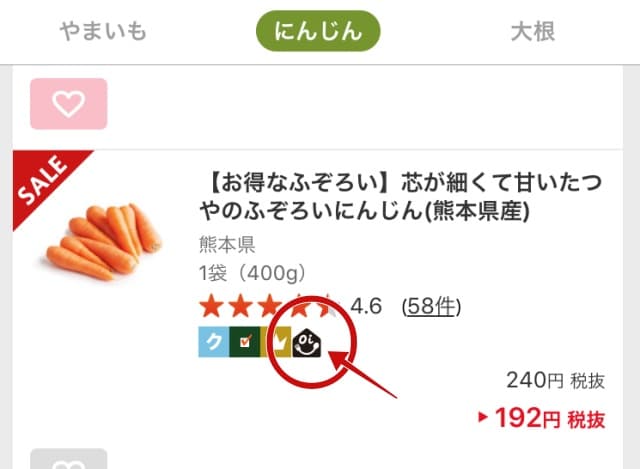The height and width of the screenshot is (469, 640).
Task: Open the 58件 reviews link
Action: click(x=431, y=306)
